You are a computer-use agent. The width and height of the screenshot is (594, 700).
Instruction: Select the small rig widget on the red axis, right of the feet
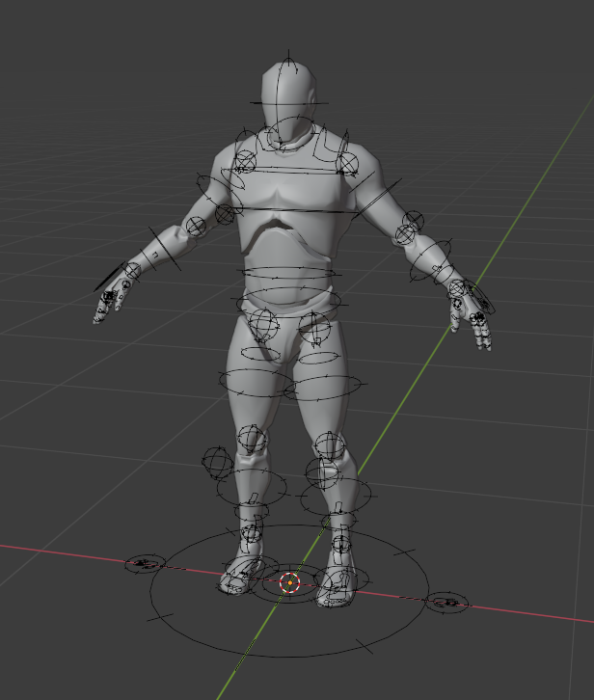445,603
